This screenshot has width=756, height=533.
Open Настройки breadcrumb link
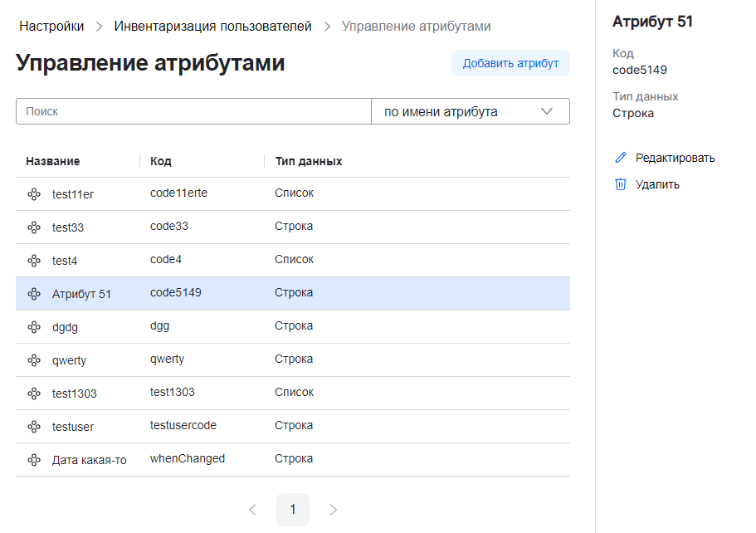(51, 27)
